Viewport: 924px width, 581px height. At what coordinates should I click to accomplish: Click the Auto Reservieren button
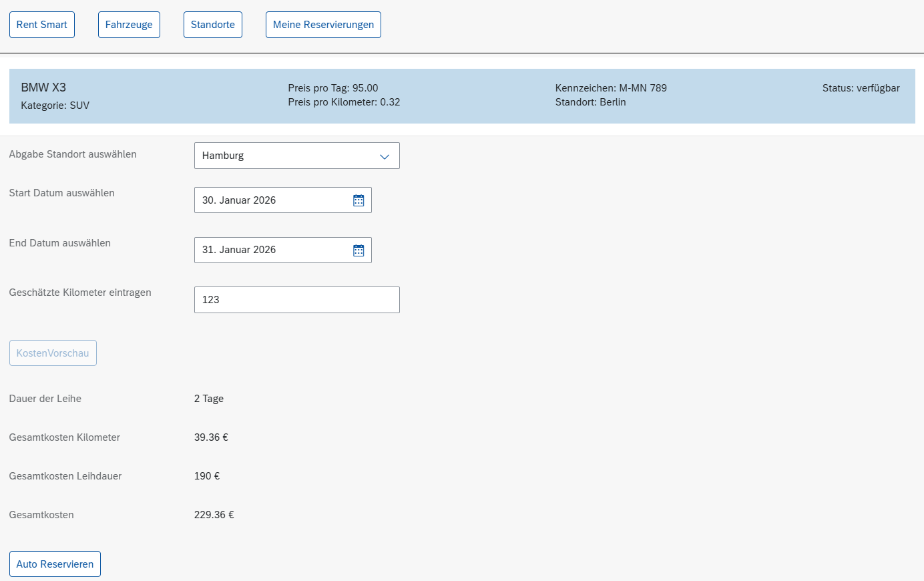tap(55, 564)
